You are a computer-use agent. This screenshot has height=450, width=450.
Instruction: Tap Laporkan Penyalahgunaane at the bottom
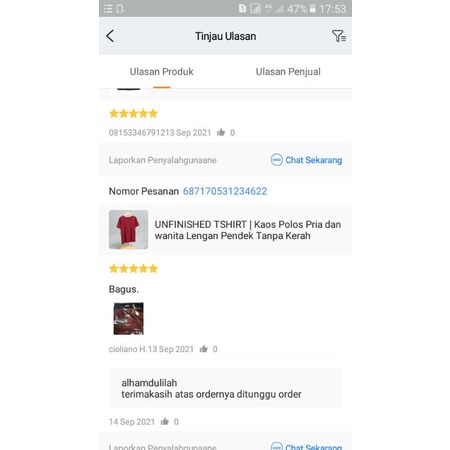click(163, 447)
